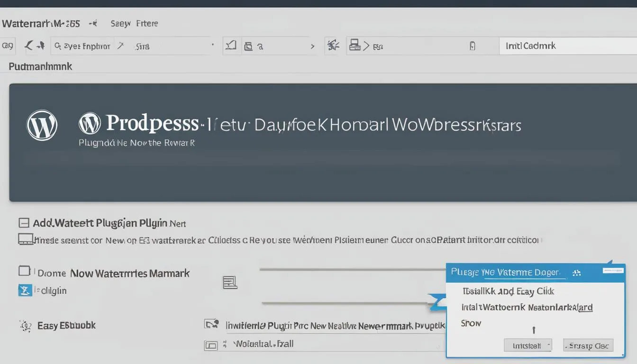Toggle the Drome Now Watermrtes Mamark checkbox
Screen dimensions: 637x364
[24, 271]
